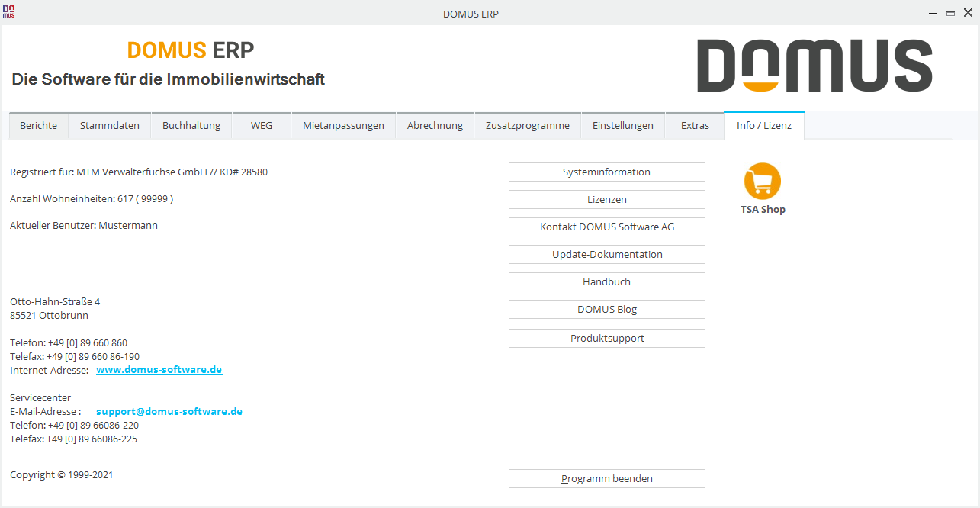
Task: Click the 'Telefax: +49 [0] 89 66086-225' line
Action: tap(73, 439)
